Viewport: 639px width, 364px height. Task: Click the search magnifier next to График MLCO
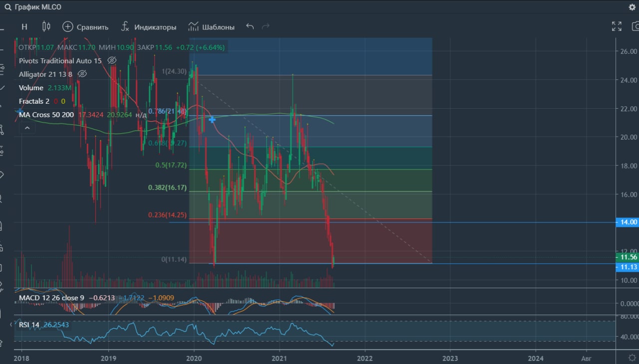[7, 7]
